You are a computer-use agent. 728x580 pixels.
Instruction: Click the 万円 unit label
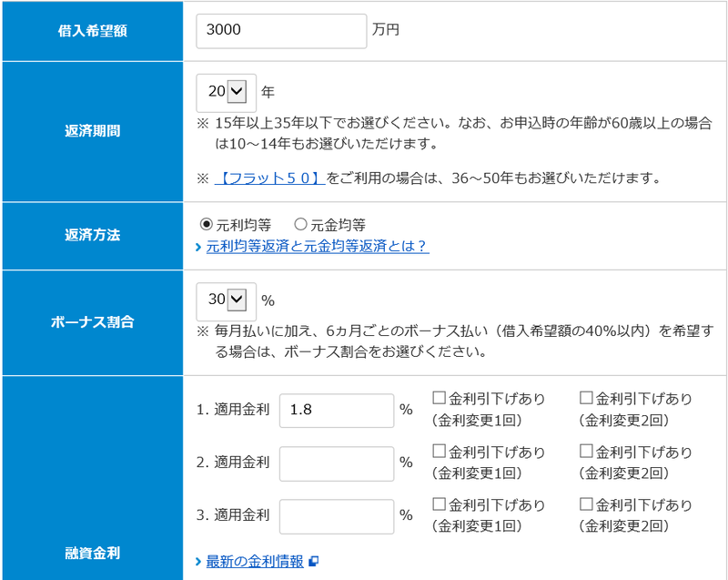click(x=385, y=30)
